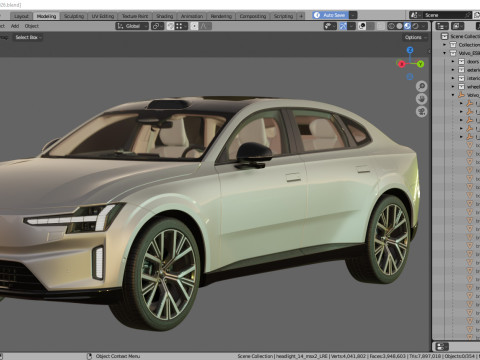Viewport: 480px width, 360px height.
Task: Expand the Collection item in outliner
Action: click(444, 45)
